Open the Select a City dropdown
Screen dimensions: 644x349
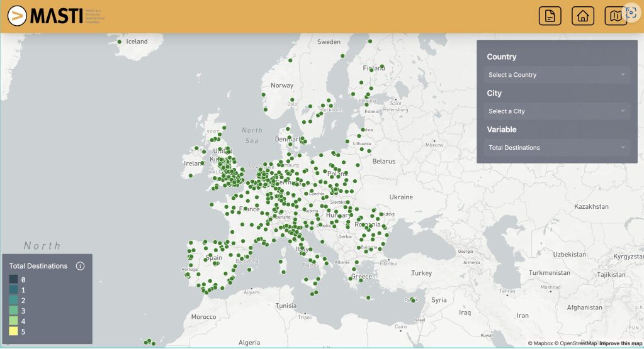click(556, 111)
